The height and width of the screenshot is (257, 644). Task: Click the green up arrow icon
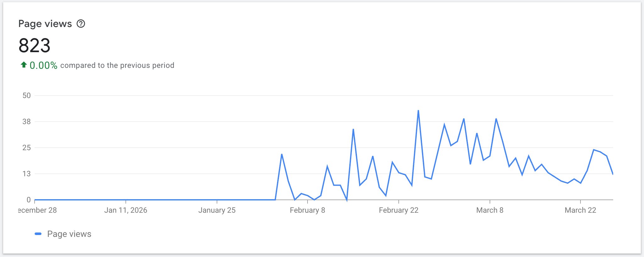(24, 65)
